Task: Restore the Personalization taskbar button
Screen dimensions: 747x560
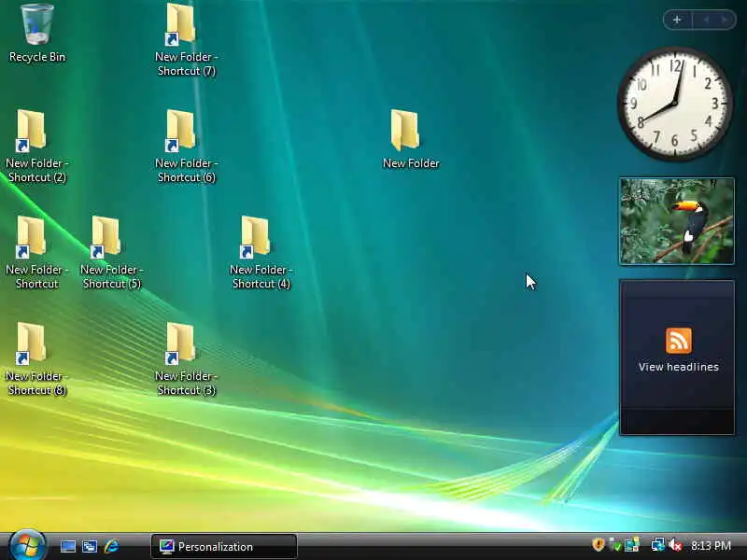Action: [x=224, y=546]
